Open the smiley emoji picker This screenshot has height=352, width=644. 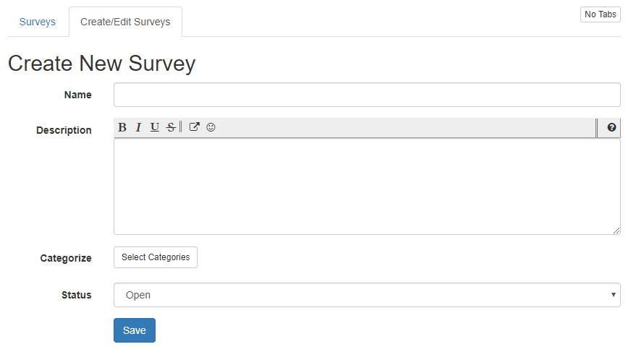click(x=211, y=127)
